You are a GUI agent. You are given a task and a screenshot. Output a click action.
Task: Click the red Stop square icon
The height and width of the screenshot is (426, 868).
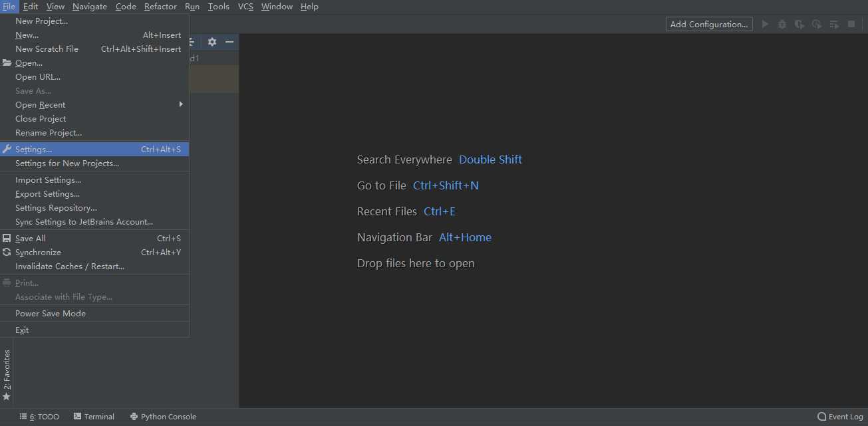click(x=851, y=25)
